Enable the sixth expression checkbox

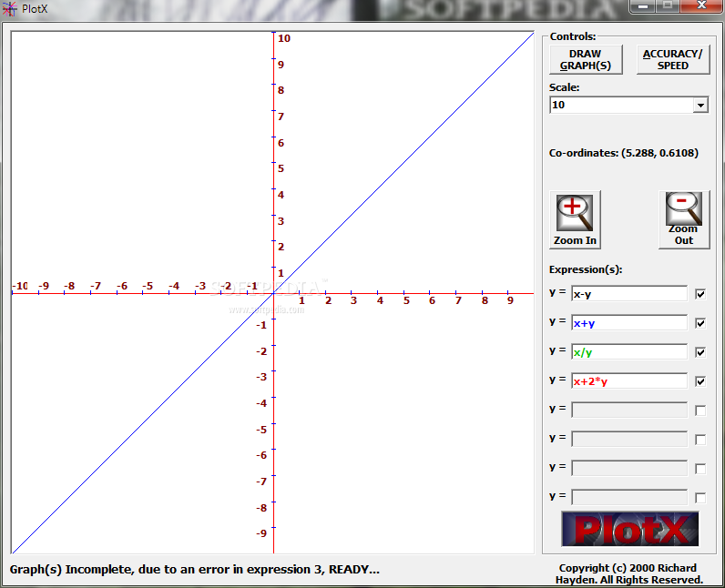(x=700, y=440)
